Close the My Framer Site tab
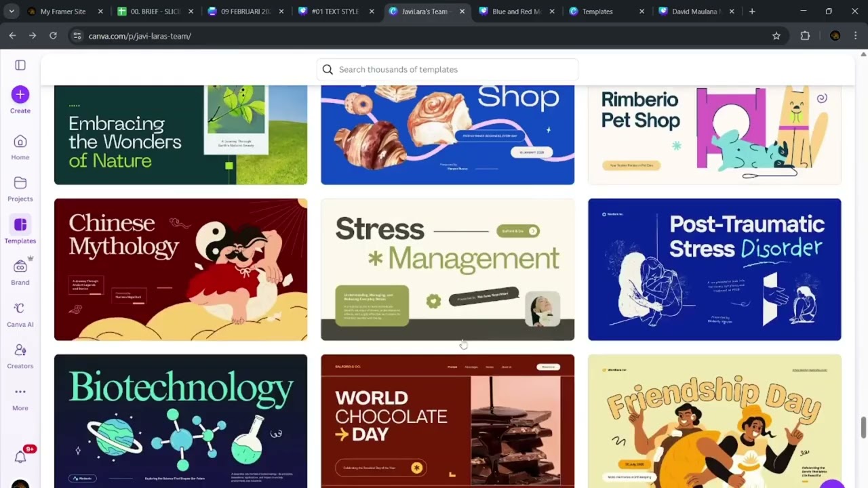The width and height of the screenshot is (868, 488). (100, 12)
